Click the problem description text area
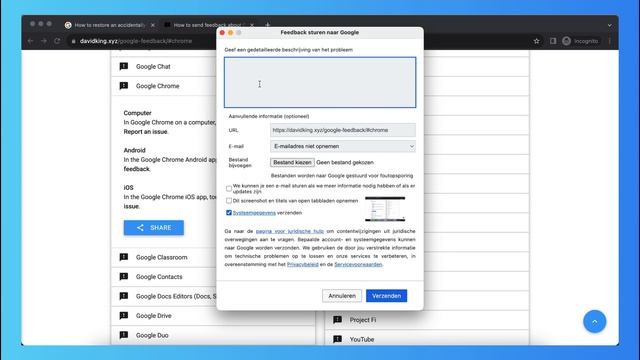Image resolution: width=640 pixels, height=360 pixels. click(320, 82)
